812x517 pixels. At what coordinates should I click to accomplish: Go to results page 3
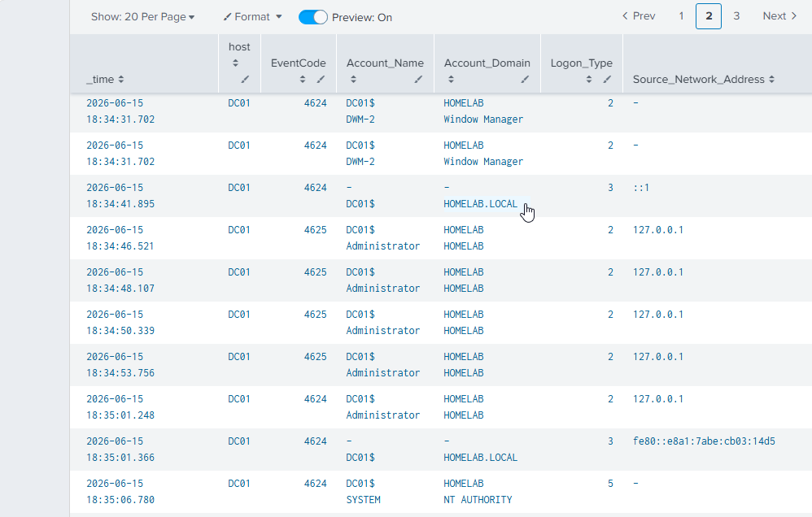pyautogui.click(x=736, y=16)
